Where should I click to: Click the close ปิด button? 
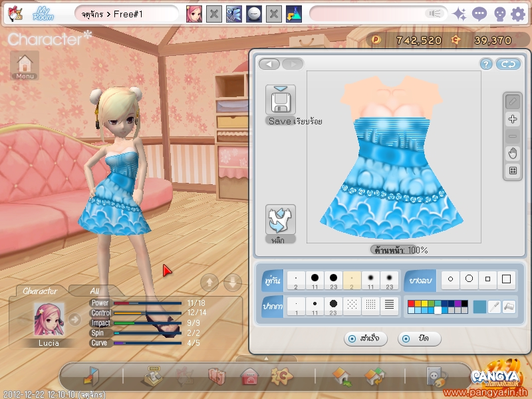click(420, 338)
